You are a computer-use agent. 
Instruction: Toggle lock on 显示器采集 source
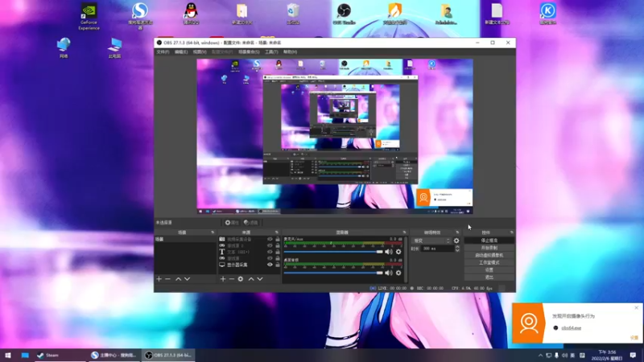click(278, 265)
